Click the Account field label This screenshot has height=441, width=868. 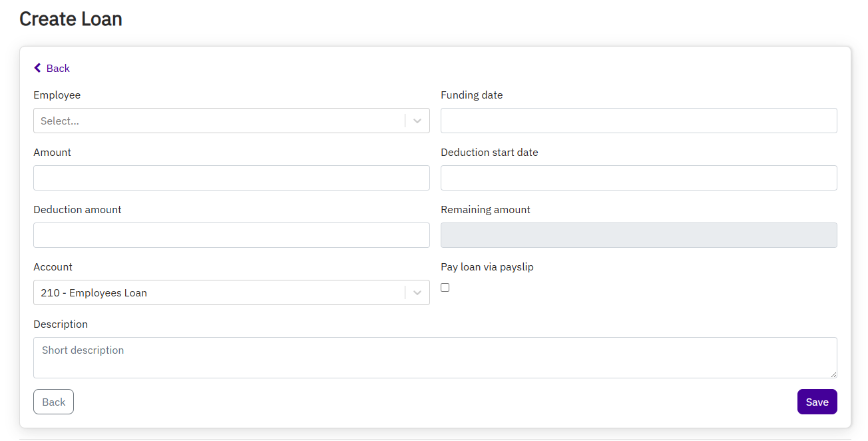53,267
